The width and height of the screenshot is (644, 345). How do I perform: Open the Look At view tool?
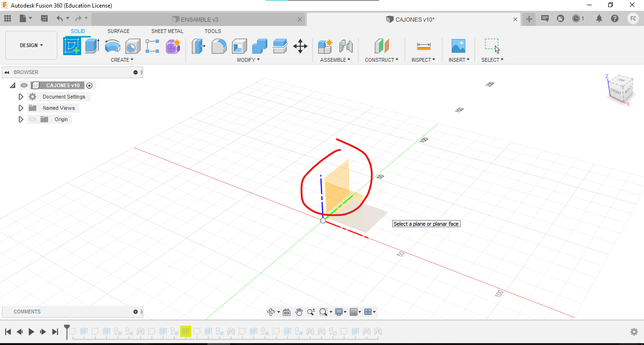point(287,312)
